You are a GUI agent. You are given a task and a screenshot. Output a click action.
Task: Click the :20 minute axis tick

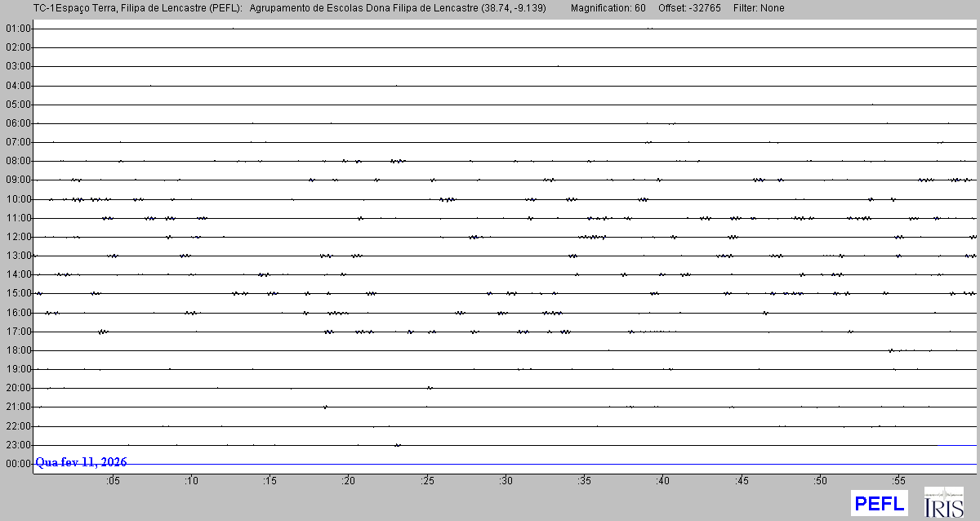(349, 482)
